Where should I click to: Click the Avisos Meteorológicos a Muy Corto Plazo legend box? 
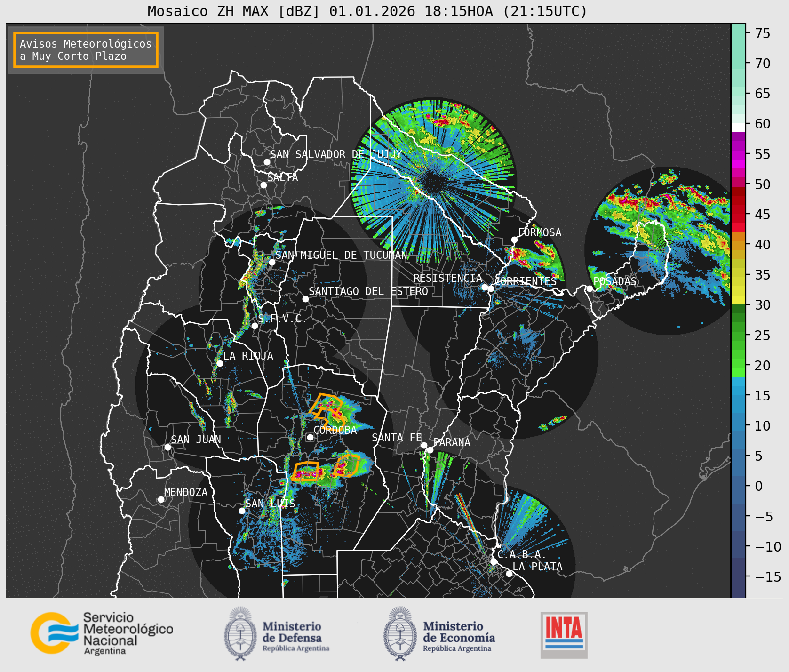[86, 50]
